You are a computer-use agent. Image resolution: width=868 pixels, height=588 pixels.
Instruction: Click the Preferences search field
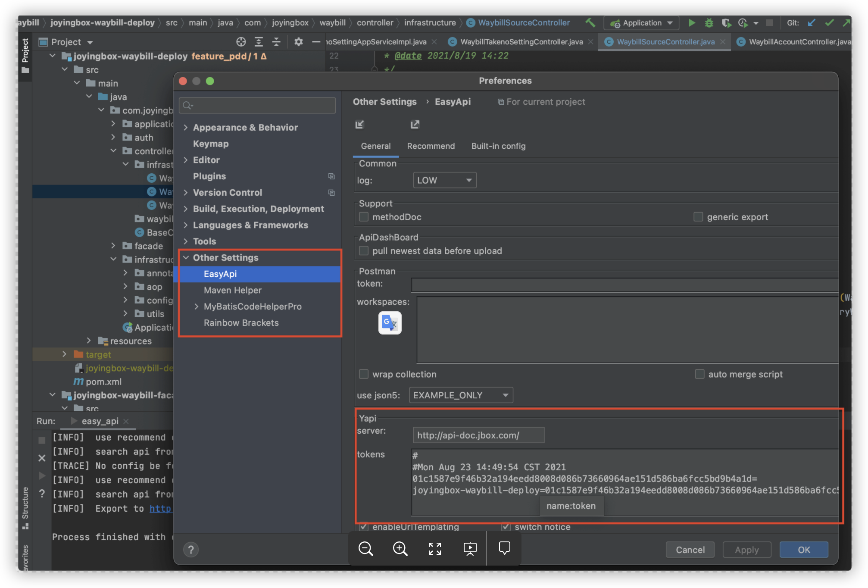(257, 105)
